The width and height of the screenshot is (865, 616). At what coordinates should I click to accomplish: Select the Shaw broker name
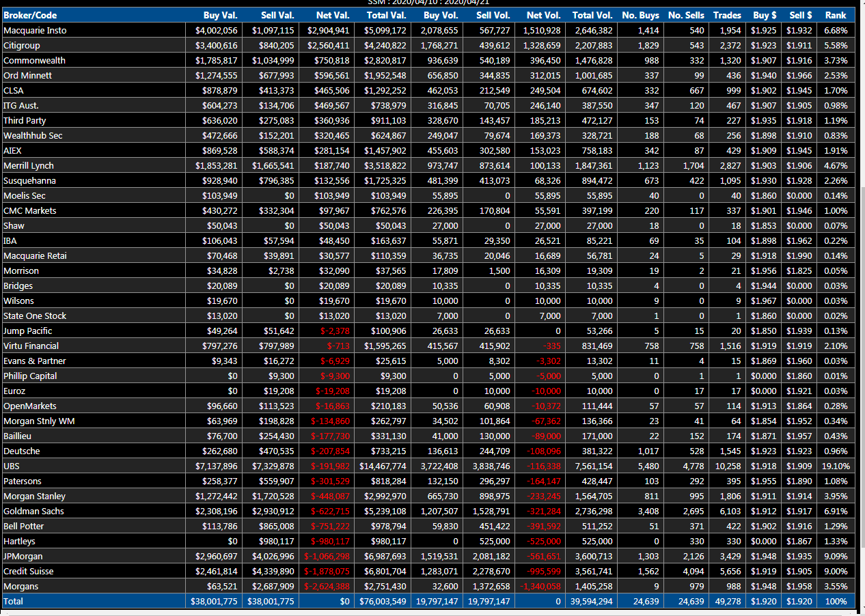pos(14,225)
